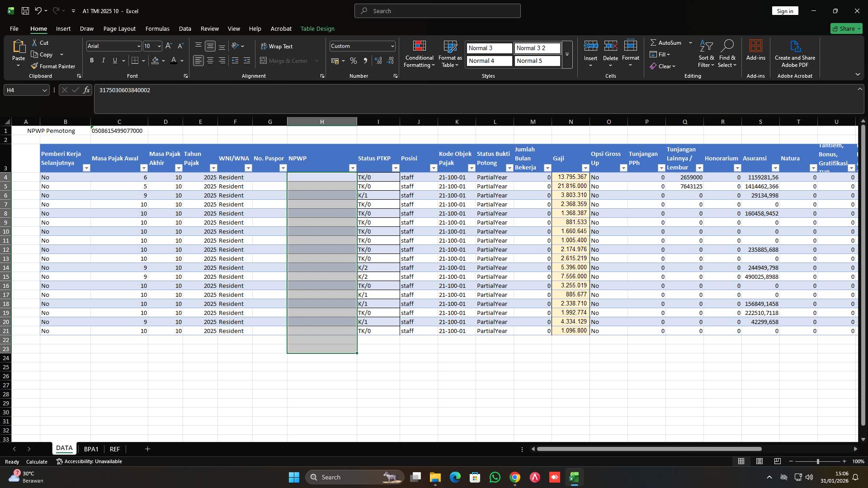This screenshot has height=488, width=868.
Task: Toggle bold formatting
Action: point(91,60)
